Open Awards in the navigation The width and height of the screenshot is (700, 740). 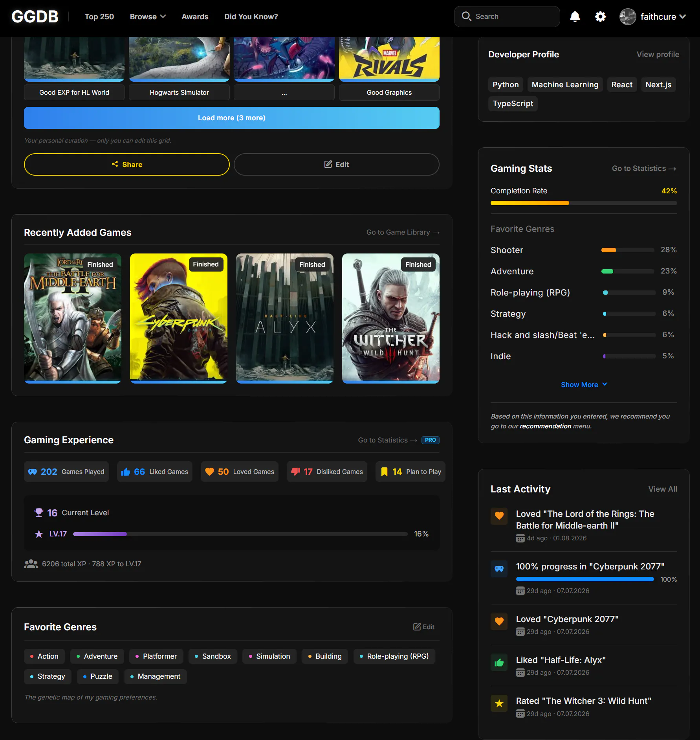point(195,17)
